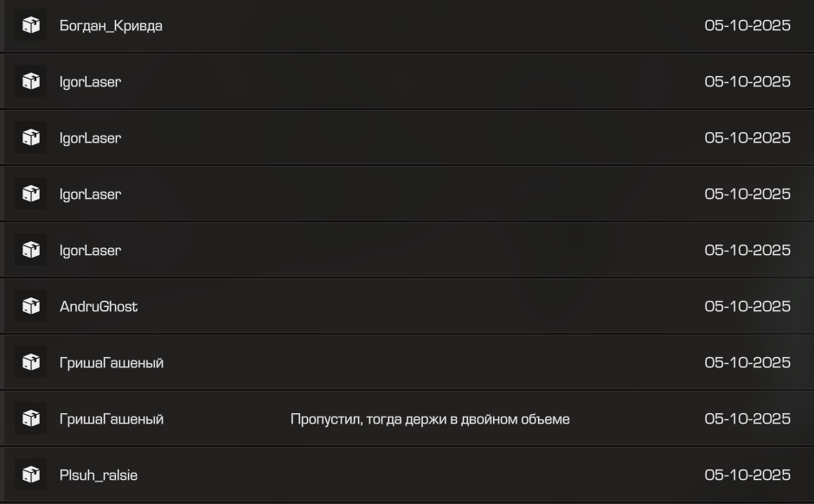Click the package icon in the last IgorLaser row
The image size is (814, 504).
click(x=31, y=250)
